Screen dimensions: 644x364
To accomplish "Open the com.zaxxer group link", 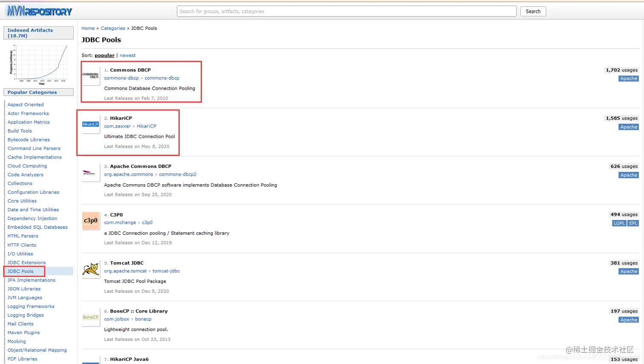I will [118, 126].
